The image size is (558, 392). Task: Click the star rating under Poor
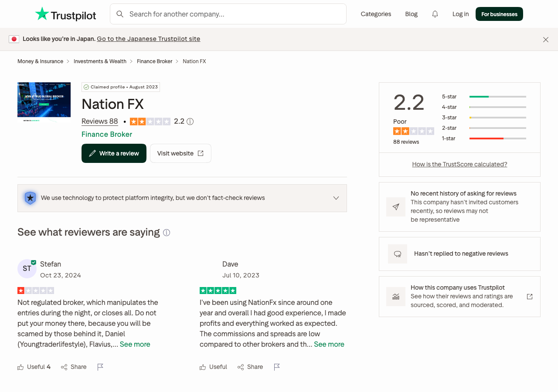(x=414, y=131)
